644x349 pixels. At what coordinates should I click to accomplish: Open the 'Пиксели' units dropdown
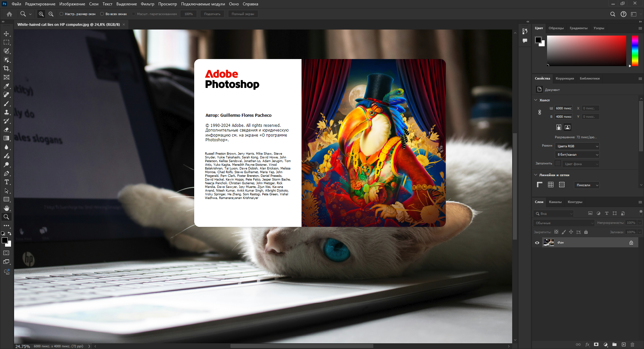click(x=587, y=185)
